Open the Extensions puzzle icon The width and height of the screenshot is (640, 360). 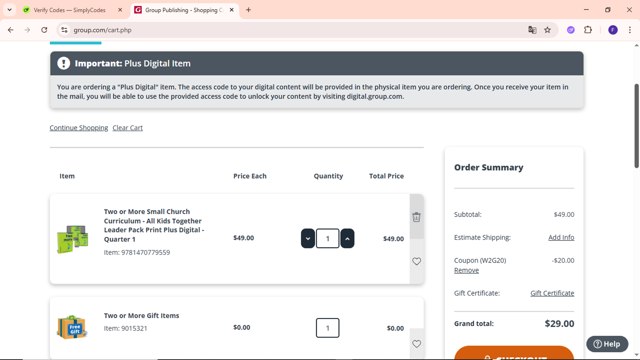(x=588, y=30)
